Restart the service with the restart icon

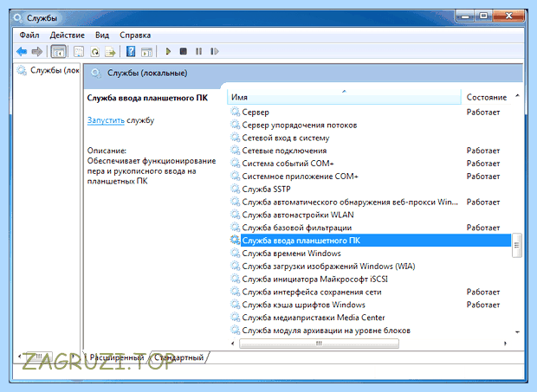tap(215, 52)
